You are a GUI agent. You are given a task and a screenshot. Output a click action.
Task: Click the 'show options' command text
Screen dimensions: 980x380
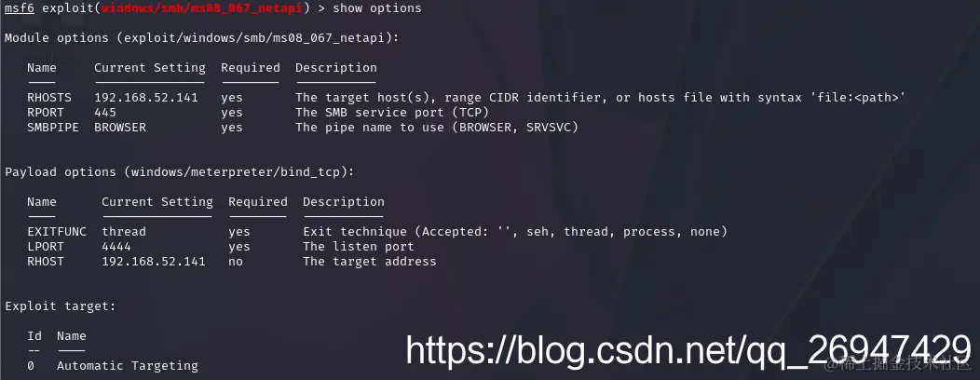point(377,8)
